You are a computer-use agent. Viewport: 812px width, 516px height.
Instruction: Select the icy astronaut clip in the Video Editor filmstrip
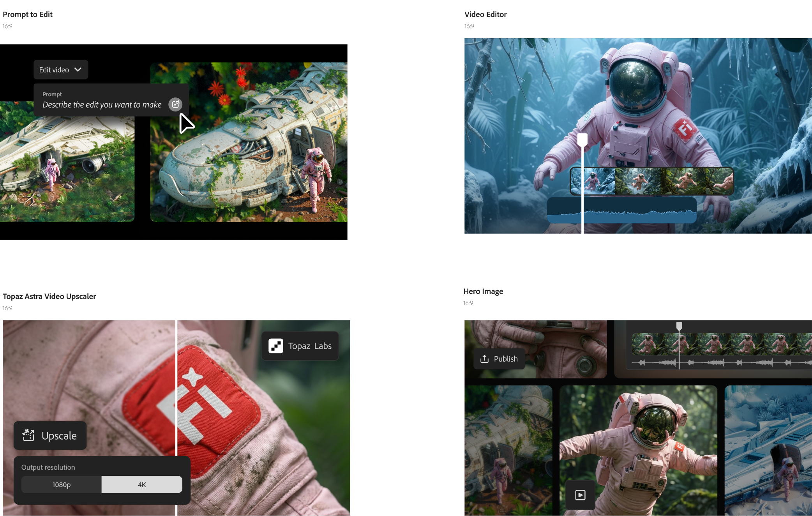coord(593,181)
